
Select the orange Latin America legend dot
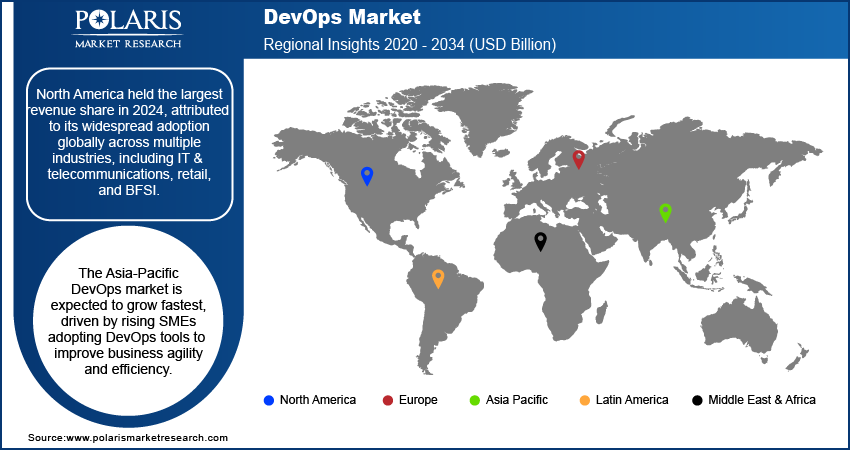[584, 400]
